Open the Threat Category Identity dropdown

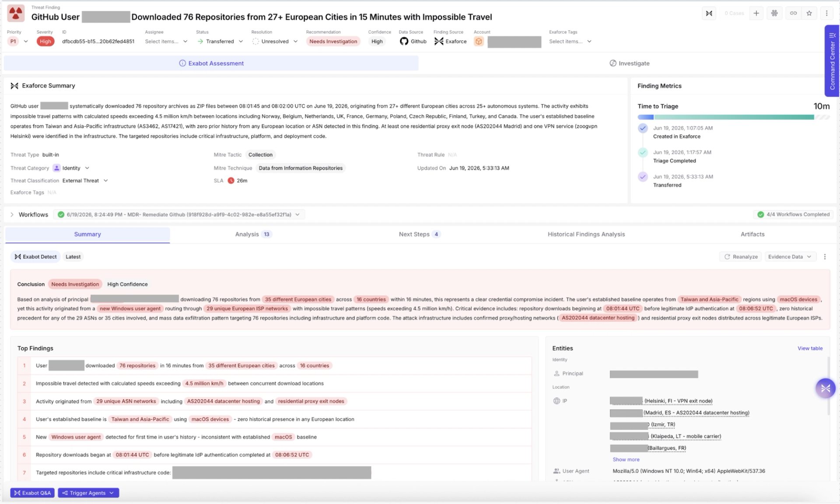coord(71,168)
